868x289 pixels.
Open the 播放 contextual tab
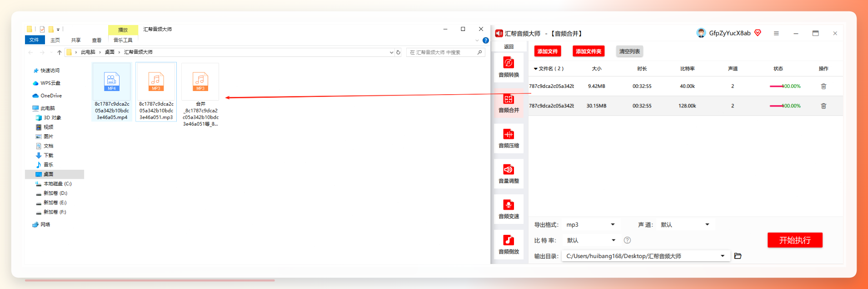point(123,30)
